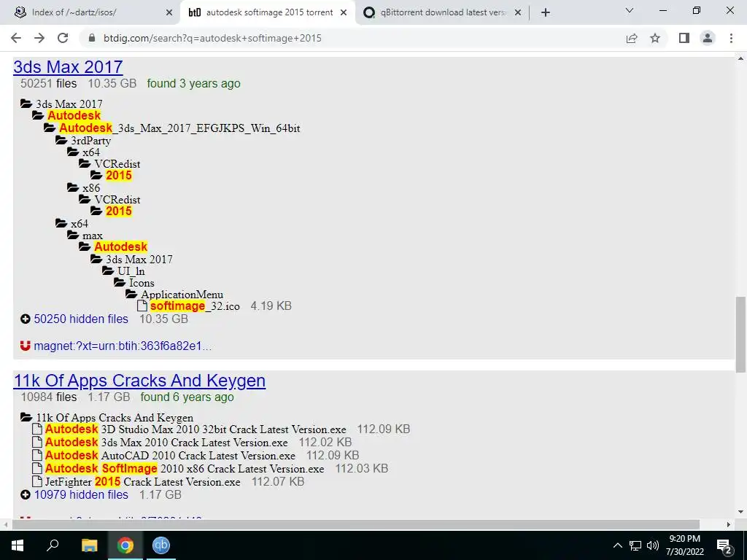Click the plus icon beside 10979 hidden files

[26, 495]
